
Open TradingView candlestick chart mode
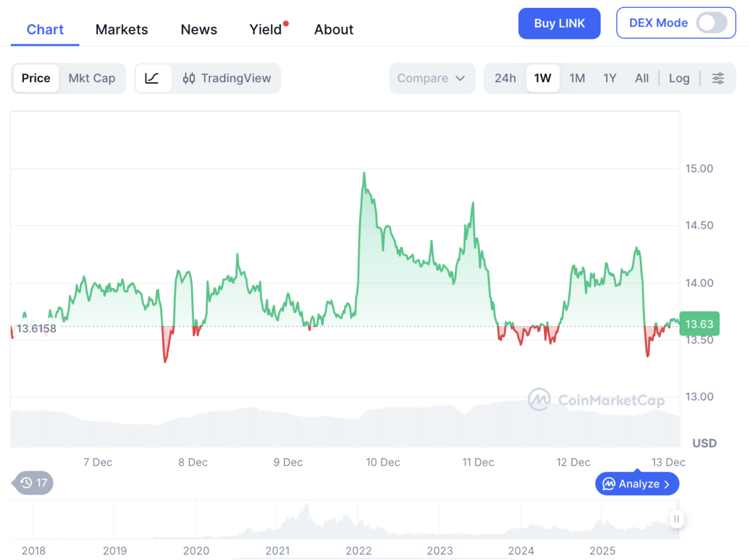coord(227,78)
